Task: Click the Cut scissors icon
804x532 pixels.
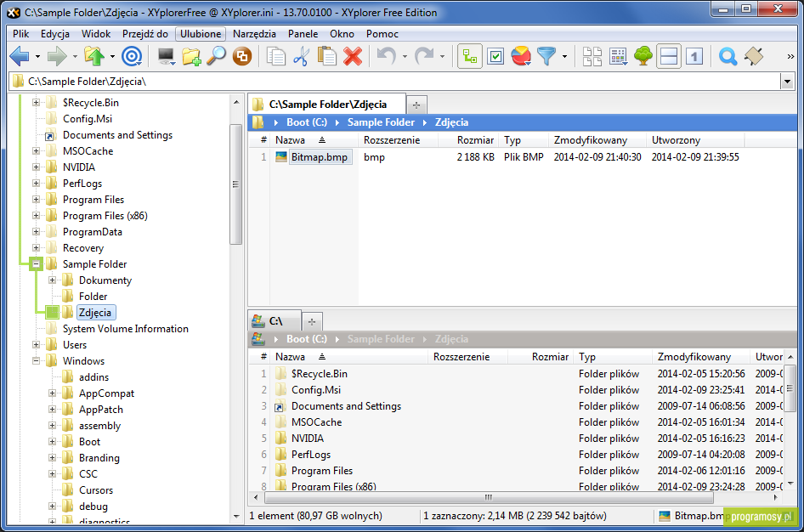Action: coord(301,56)
